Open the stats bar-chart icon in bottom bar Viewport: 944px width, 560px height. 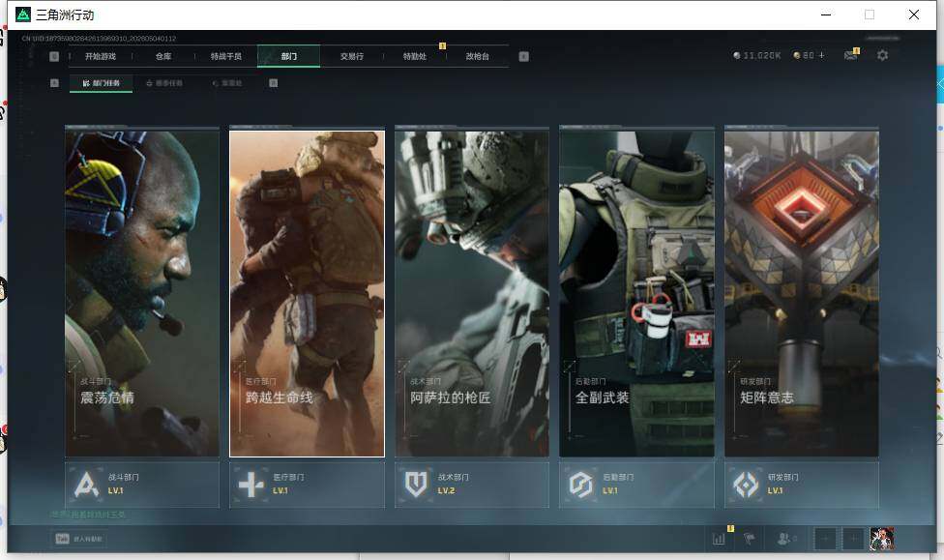(x=719, y=539)
